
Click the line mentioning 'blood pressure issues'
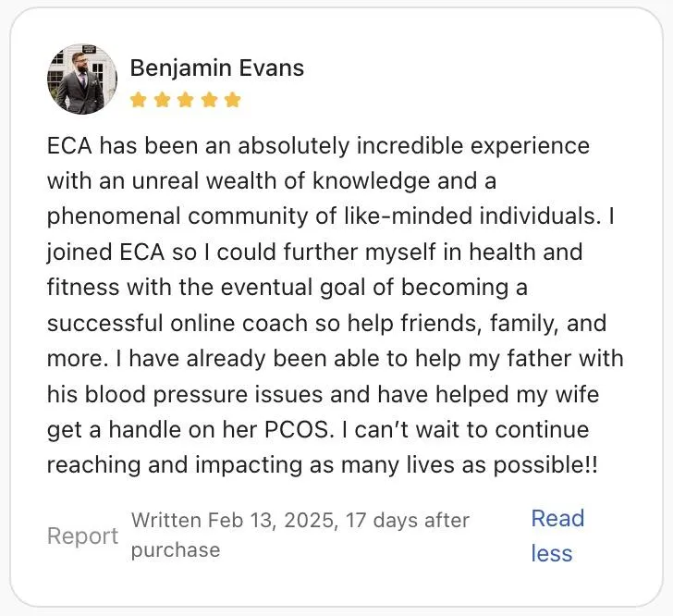[x=324, y=394]
